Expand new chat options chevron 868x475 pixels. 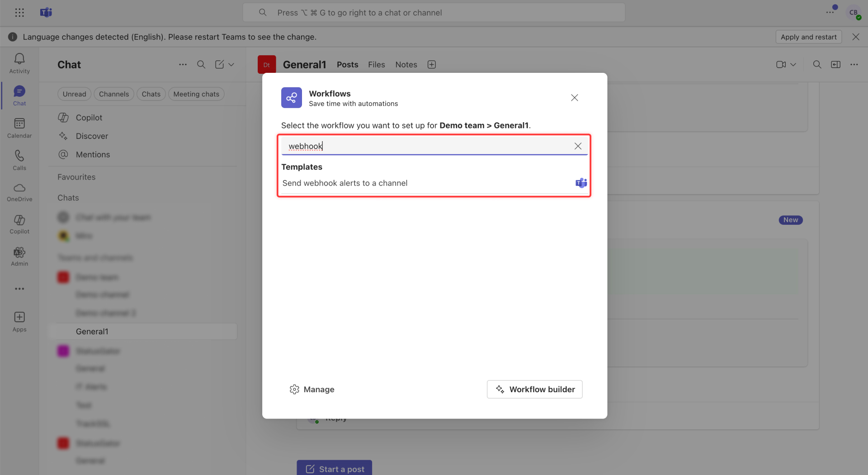point(231,65)
